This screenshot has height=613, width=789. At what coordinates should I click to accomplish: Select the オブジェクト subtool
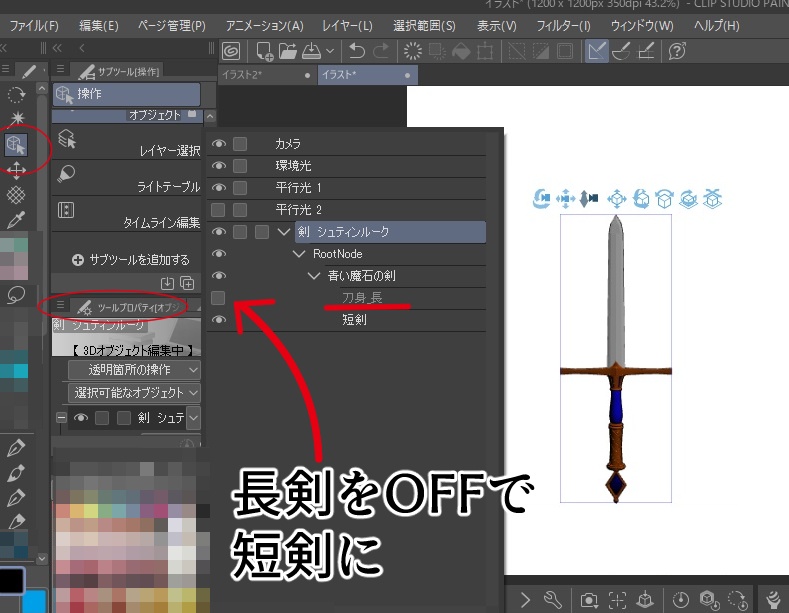pyautogui.click(x=127, y=115)
